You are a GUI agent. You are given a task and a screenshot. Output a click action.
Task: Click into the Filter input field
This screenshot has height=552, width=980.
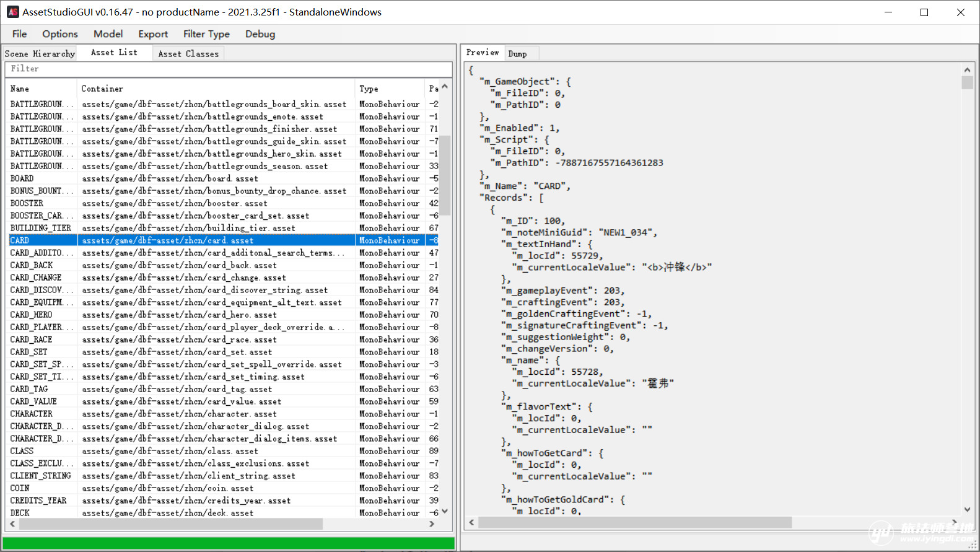[228, 69]
